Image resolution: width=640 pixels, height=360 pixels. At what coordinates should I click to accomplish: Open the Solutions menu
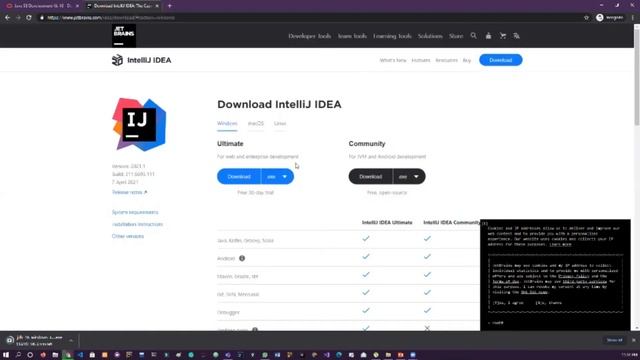[430, 36]
